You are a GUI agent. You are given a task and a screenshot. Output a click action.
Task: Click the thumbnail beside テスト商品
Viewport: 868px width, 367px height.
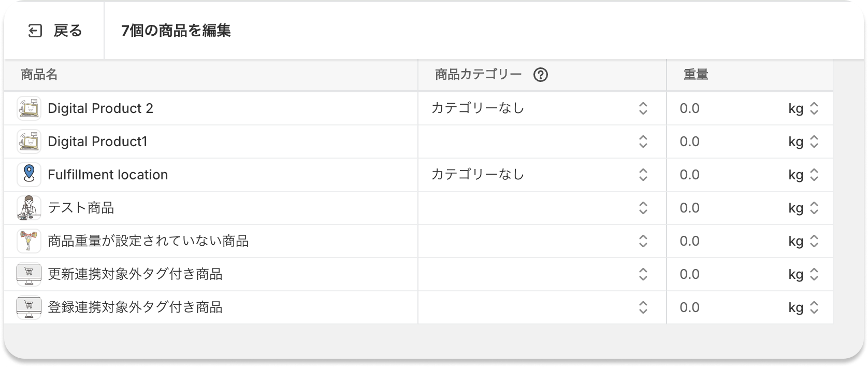point(29,208)
